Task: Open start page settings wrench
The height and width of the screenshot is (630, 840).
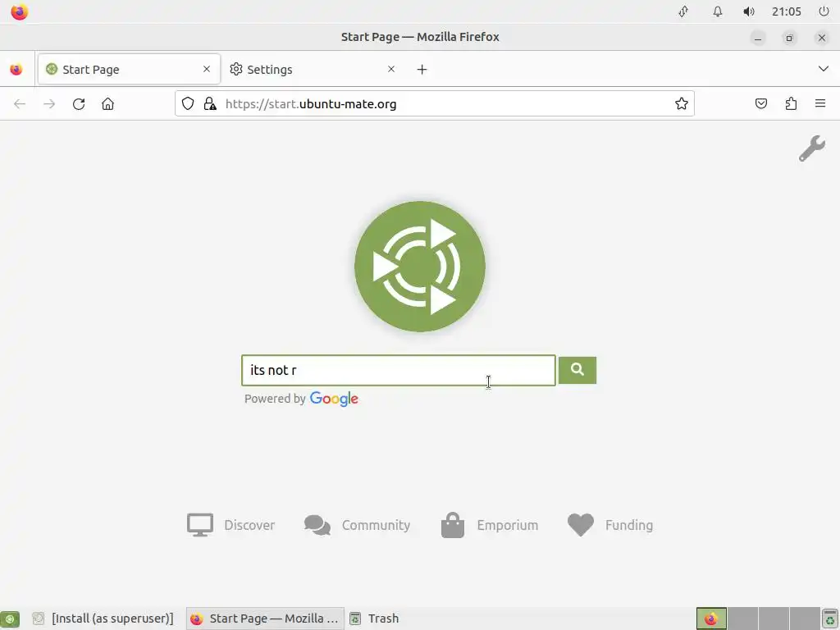Action: point(812,148)
